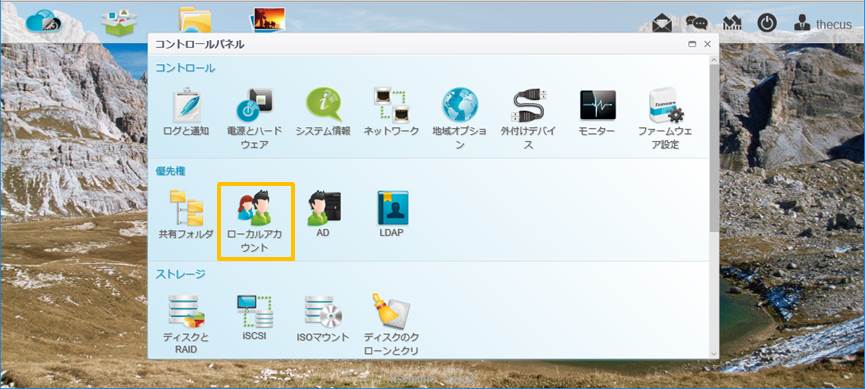
Task: Open the LDAP icon
Action: [x=392, y=207]
